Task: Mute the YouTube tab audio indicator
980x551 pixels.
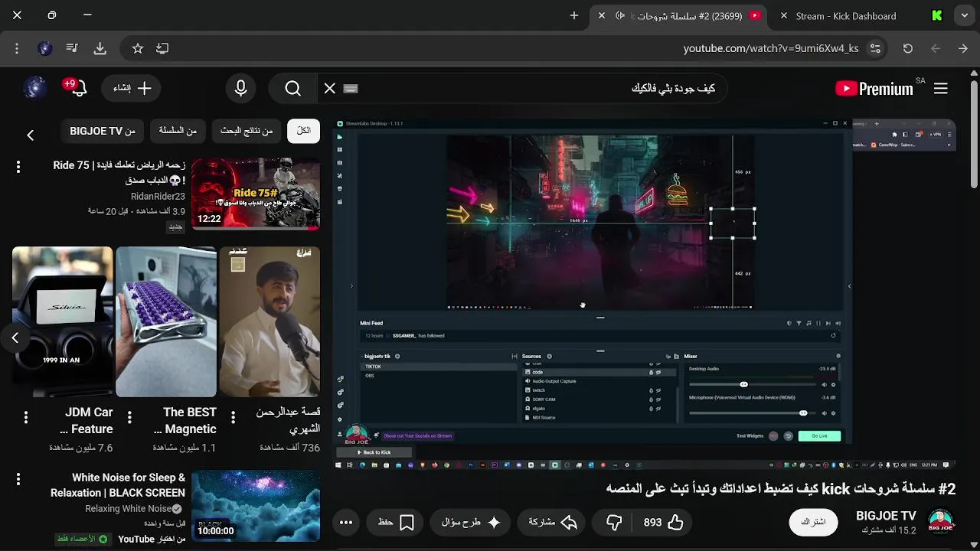Action: pyautogui.click(x=620, y=15)
